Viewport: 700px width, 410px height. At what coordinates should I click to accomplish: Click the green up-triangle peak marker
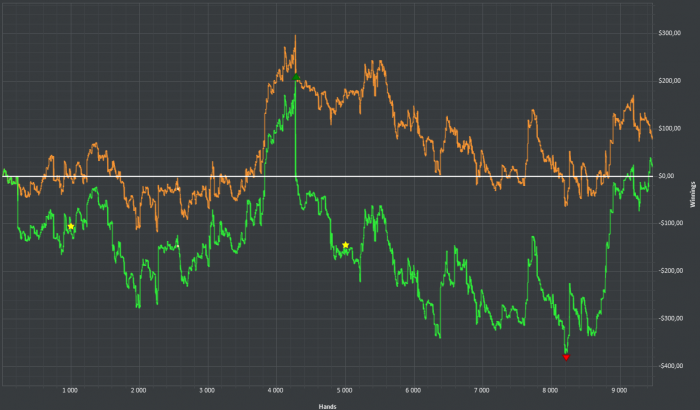click(296, 77)
